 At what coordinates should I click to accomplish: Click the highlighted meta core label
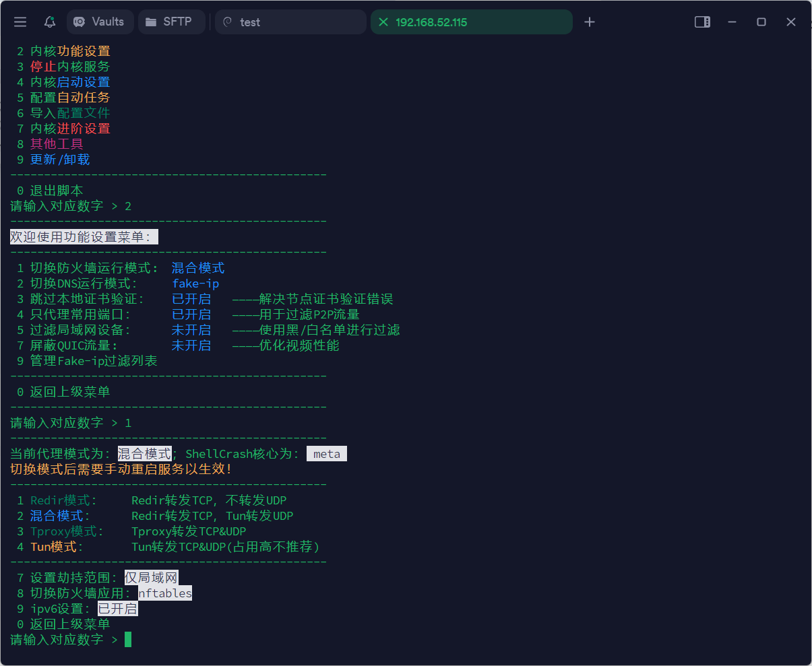(x=327, y=453)
